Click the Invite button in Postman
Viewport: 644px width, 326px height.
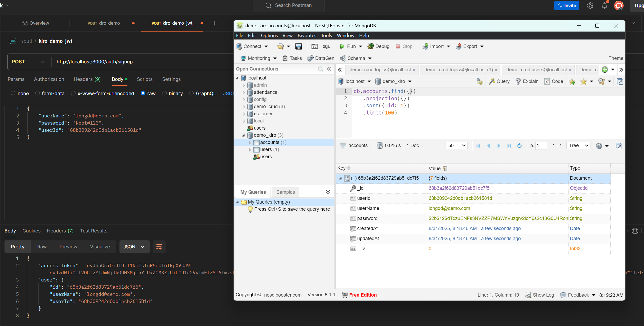coord(566,6)
